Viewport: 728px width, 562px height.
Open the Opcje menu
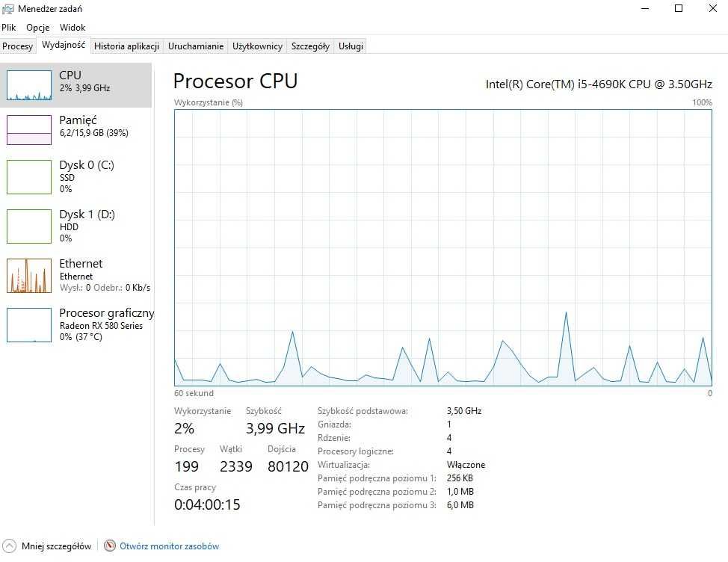click(37, 28)
